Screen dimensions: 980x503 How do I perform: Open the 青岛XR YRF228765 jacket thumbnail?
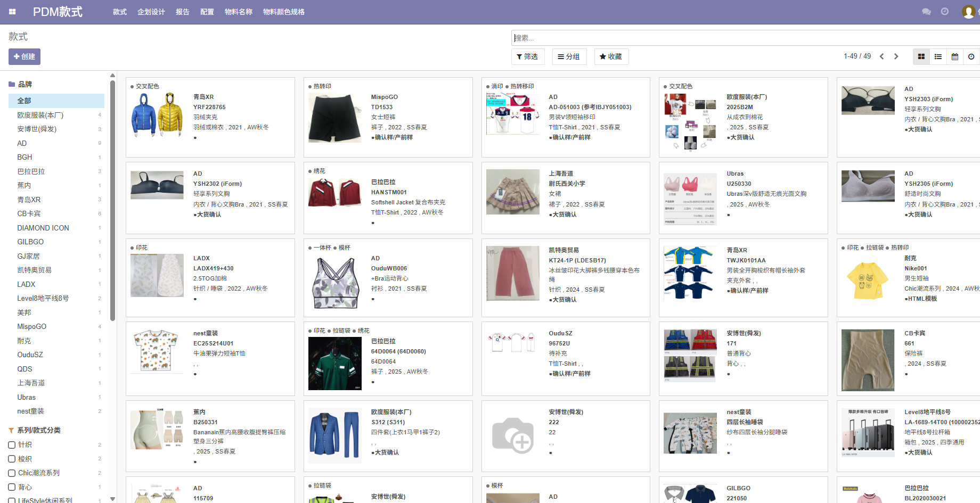tap(157, 114)
